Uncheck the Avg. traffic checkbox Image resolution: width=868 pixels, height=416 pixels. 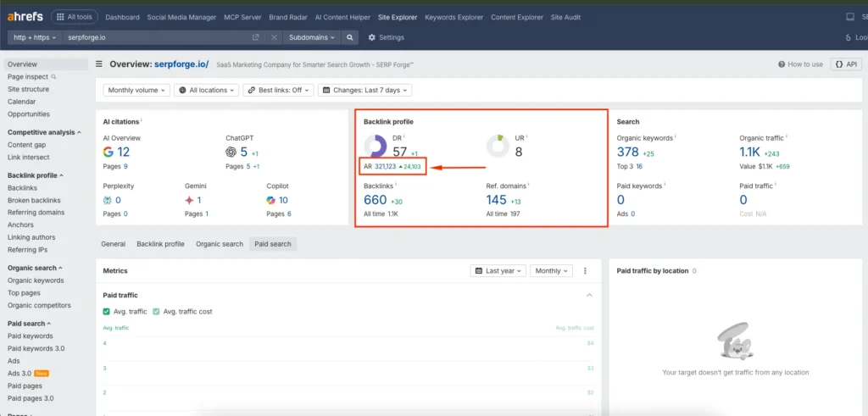coord(107,312)
